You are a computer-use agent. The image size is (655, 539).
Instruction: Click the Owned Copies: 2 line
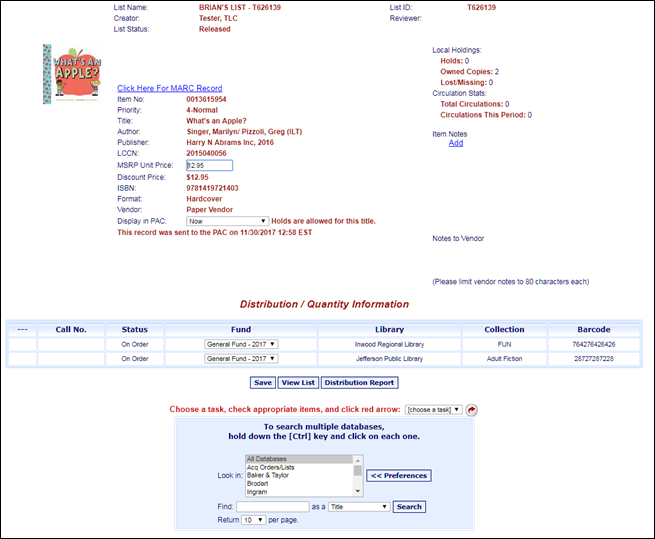point(470,71)
